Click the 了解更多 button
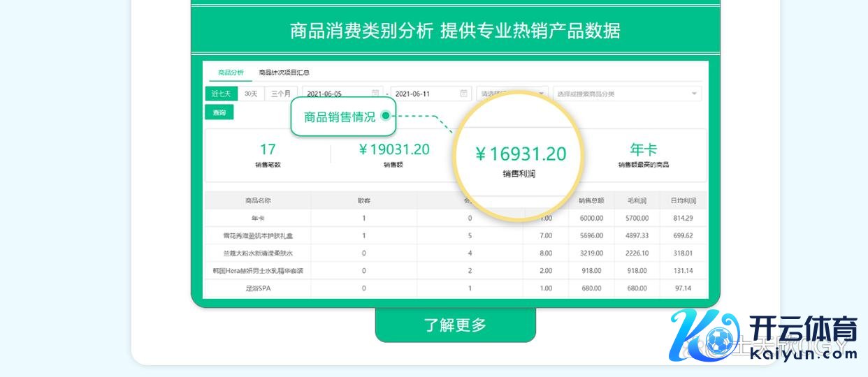The image size is (868, 377). [455, 325]
